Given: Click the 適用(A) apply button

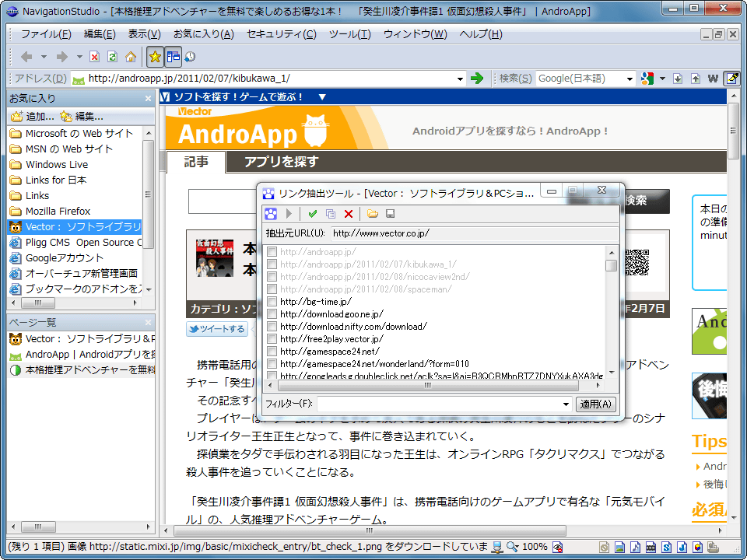Looking at the screenshot, I should coord(595,404).
